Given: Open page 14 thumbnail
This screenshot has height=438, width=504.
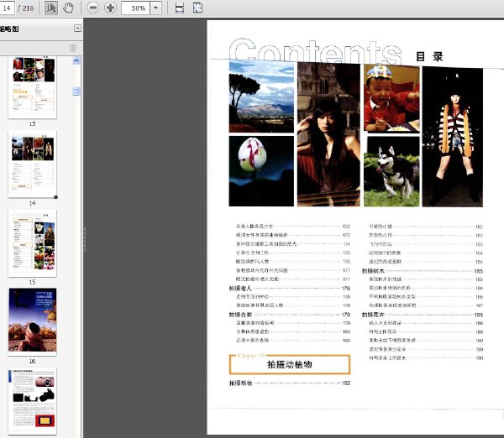Looking at the screenshot, I should click(x=33, y=164).
